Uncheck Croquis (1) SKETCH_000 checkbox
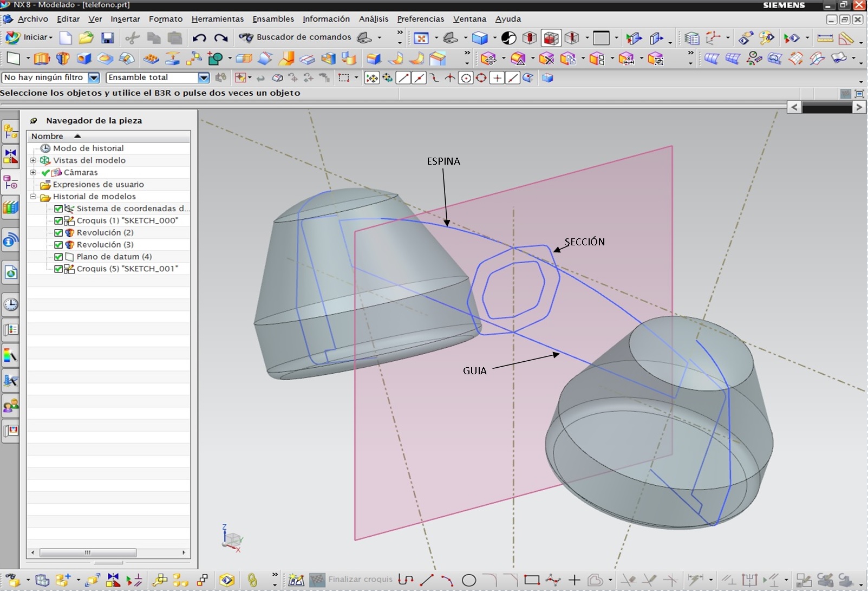The image size is (868, 592). point(58,220)
